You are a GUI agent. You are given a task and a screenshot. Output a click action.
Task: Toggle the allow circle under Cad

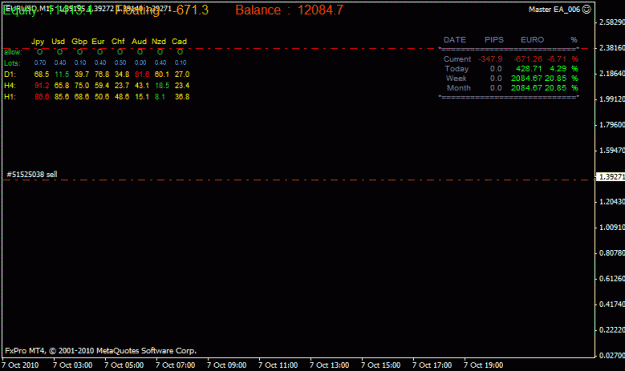click(180, 52)
